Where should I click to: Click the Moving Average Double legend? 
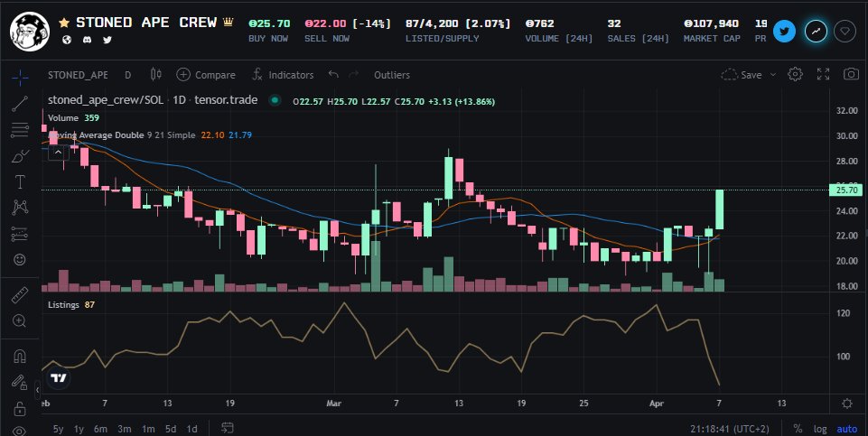point(149,135)
